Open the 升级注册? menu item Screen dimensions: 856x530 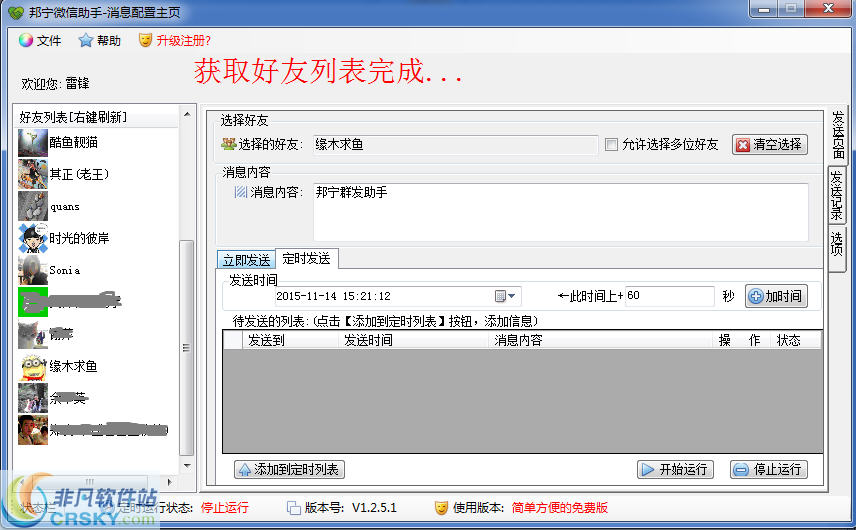coord(175,40)
